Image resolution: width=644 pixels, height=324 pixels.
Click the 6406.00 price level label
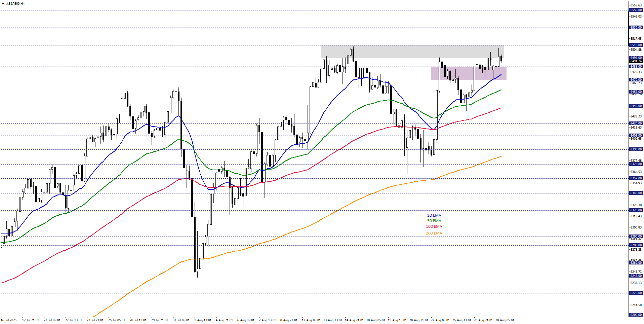coord(636,136)
